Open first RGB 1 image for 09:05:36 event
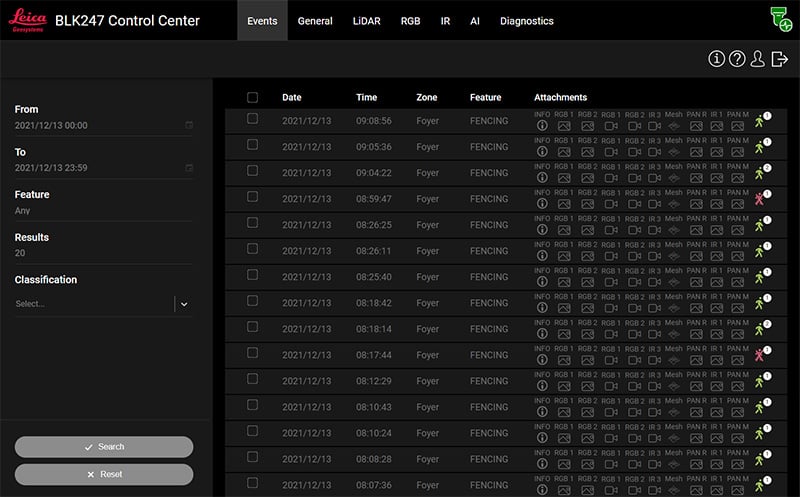Screen dimensions: 800x497 pos(564,152)
